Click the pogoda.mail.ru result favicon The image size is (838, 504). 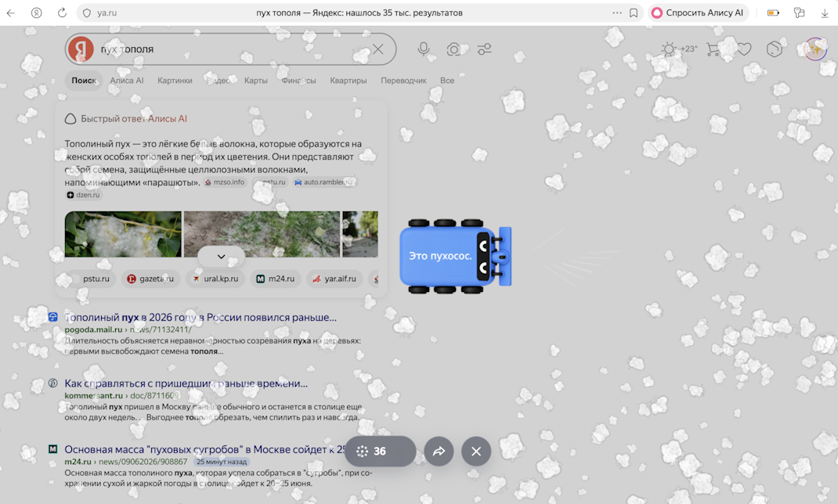pyautogui.click(x=53, y=317)
